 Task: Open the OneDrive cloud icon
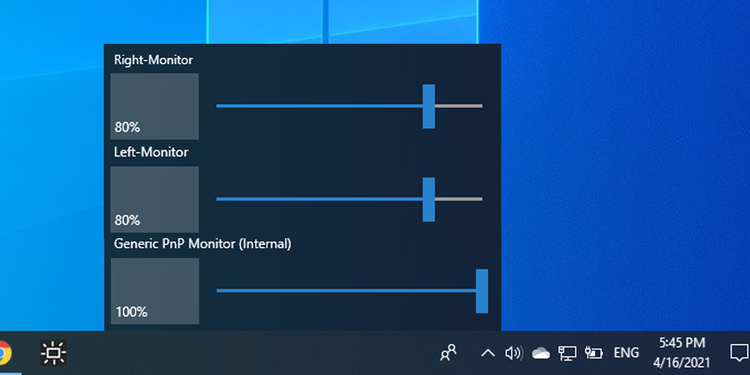(x=540, y=353)
